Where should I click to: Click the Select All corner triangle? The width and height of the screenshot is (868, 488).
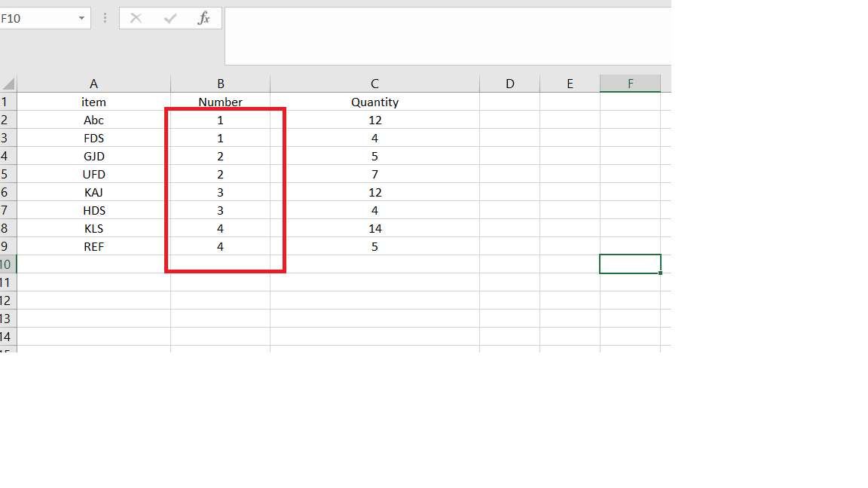[x=8, y=84]
